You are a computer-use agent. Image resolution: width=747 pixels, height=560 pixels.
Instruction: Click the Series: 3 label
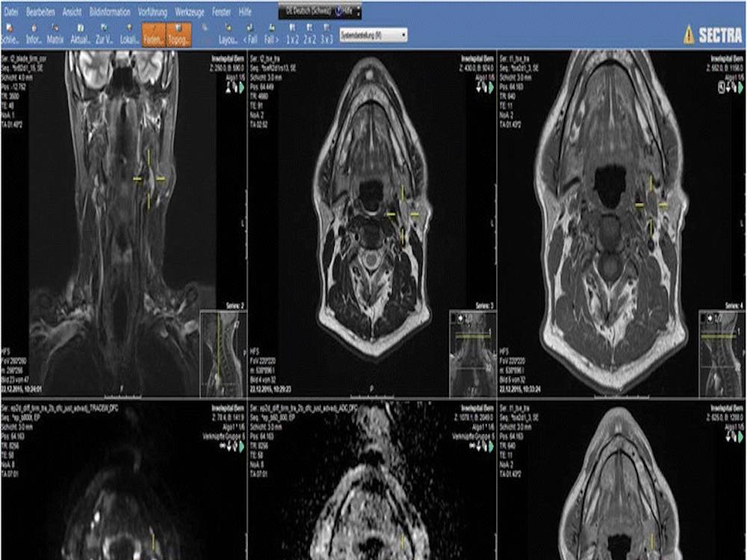[484, 305]
